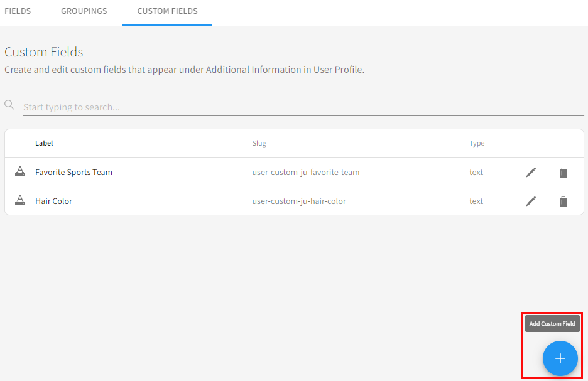Select the Hair Color label
The image size is (588, 381).
(53, 201)
